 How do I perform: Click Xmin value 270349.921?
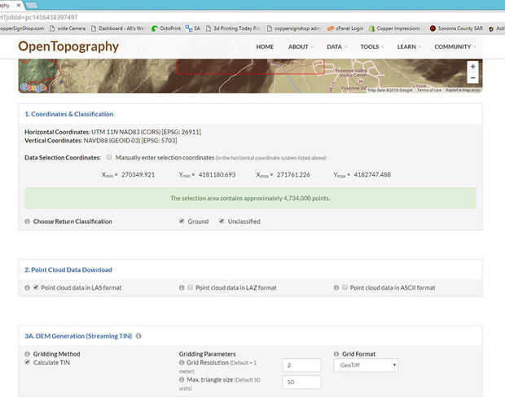(x=138, y=175)
